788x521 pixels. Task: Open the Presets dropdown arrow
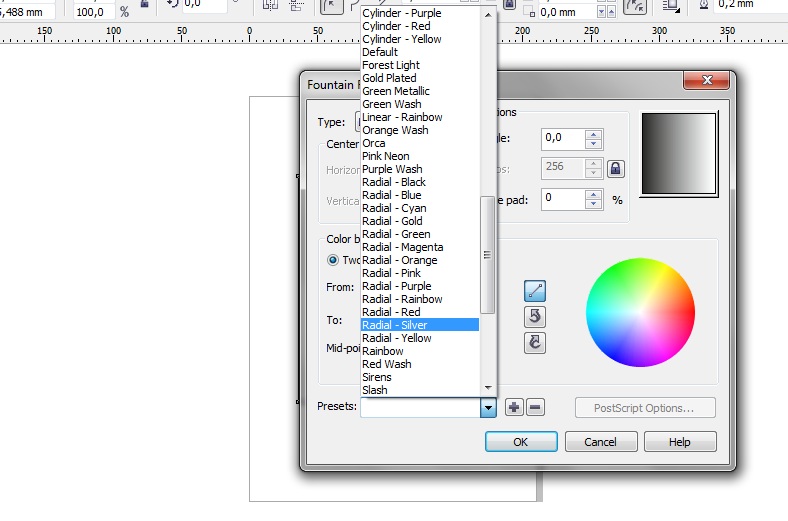pyautogui.click(x=488, y=407)
